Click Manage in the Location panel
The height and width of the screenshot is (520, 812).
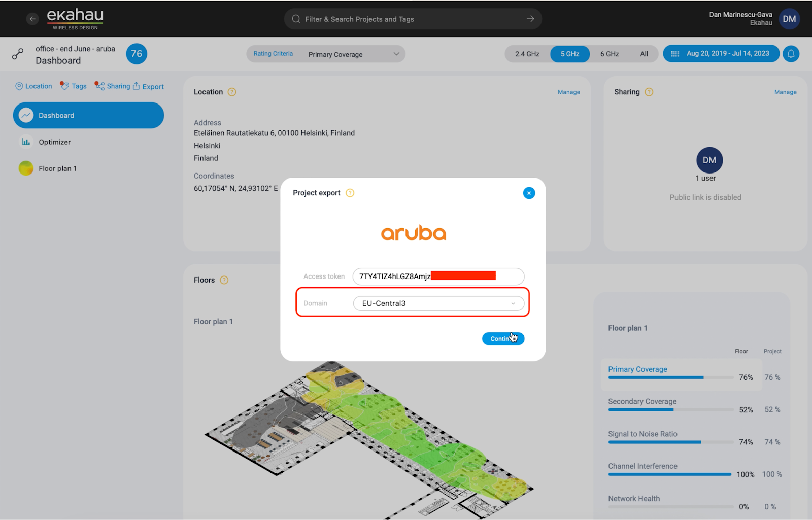tap(569, 92)
